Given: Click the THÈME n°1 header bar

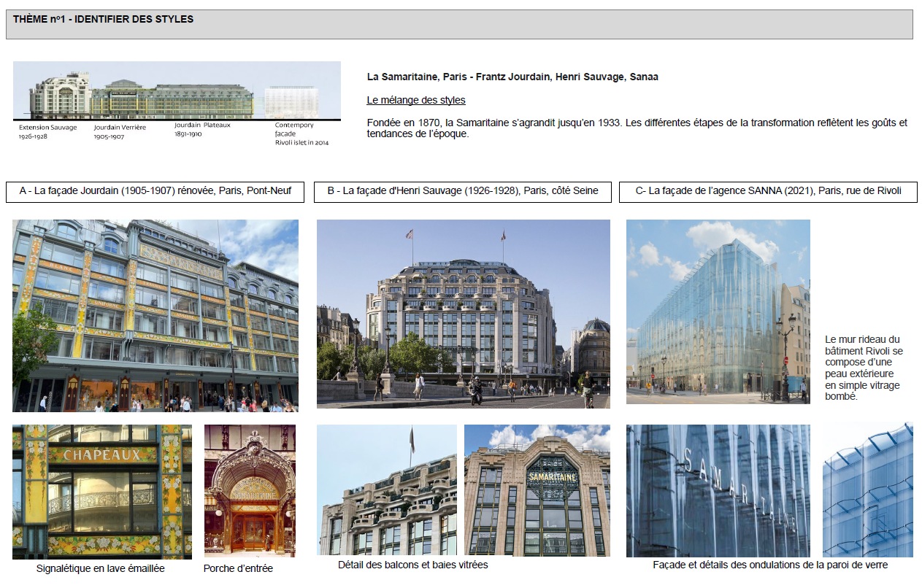Looking at the screenshot, I should pyautogui.click(x=458, y=24).
